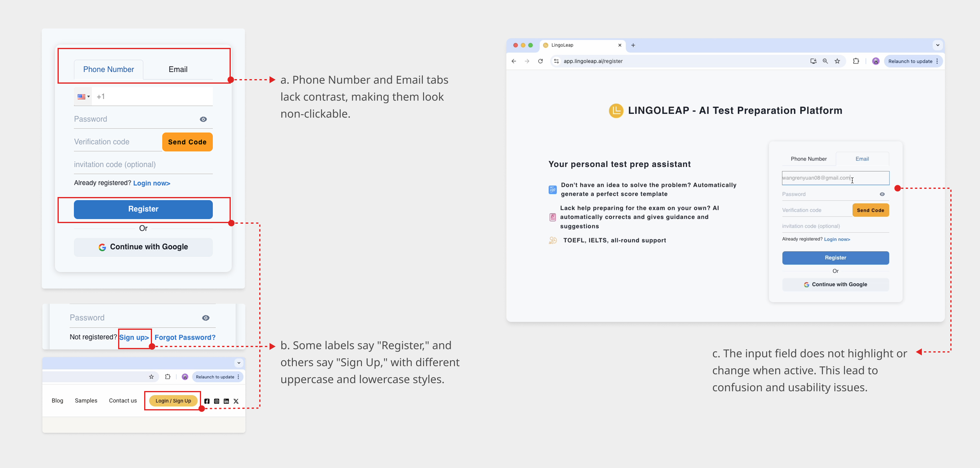Image resolution: width=980 pixels, height=468 pixels.
Task: Follow the Forgot Password link
Action: pyautogui.click(x=185, y=337)
